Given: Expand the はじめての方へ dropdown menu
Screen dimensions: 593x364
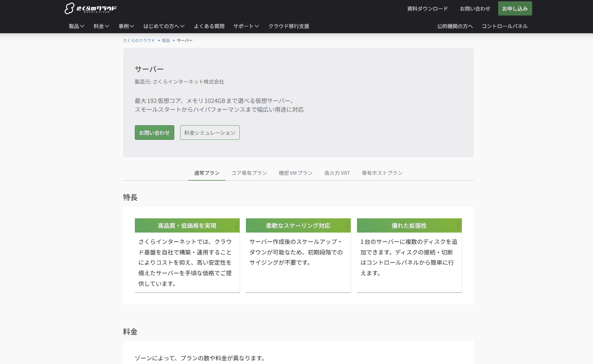Looking at the screenshot, I should click(164, 26).
